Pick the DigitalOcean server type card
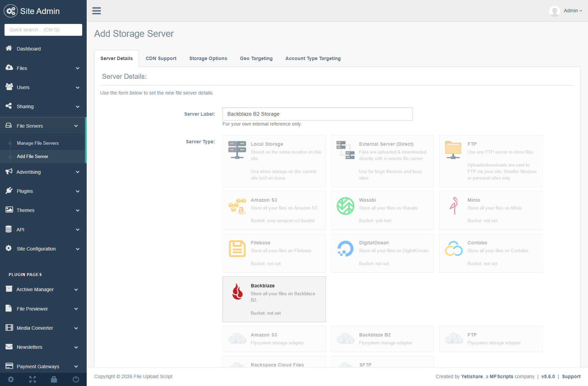The image size is (588, 386). [382, 253]
